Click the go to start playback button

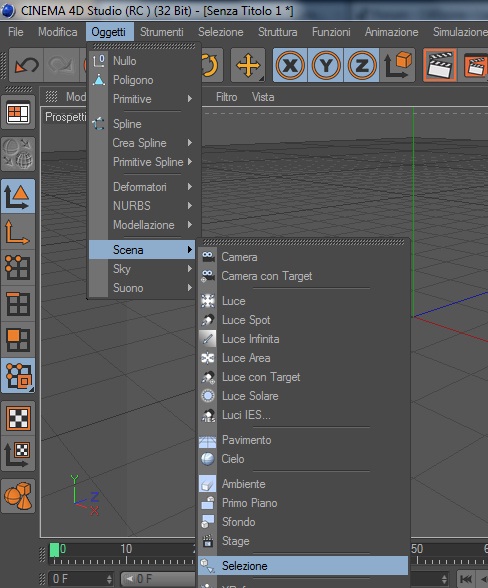click(x=465, y=579)
